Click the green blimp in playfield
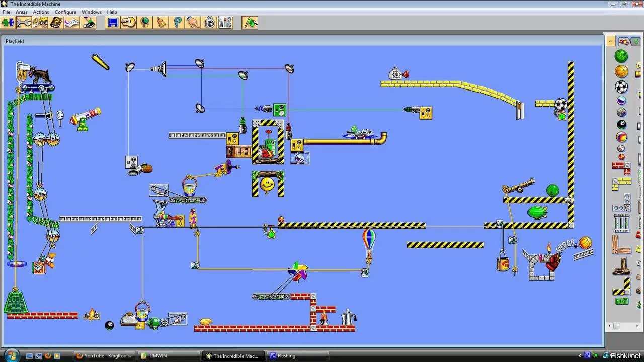This screenshot has width=644, height=362. pyautogui.click(x=537, y=212)
